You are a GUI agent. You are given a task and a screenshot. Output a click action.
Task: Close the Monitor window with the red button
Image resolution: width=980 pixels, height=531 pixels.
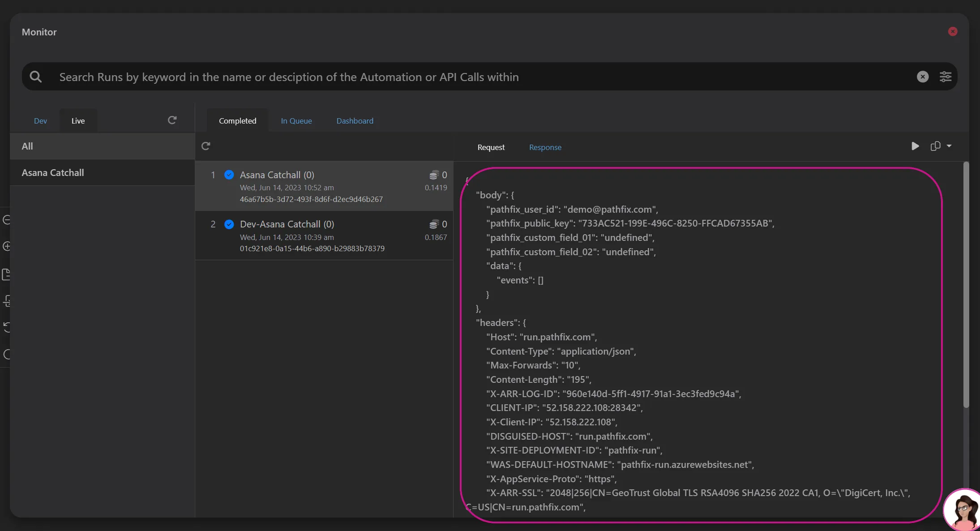click(x=952, y=31)
